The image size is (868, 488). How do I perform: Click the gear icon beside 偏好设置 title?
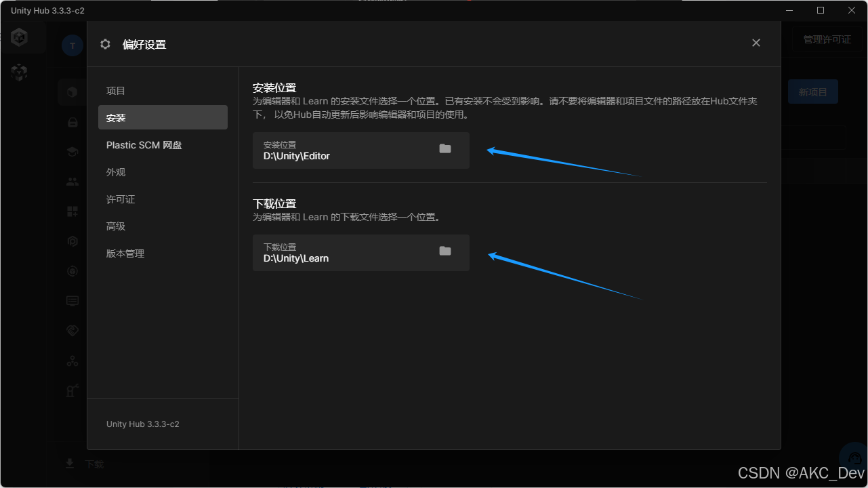tap(105, 44)
